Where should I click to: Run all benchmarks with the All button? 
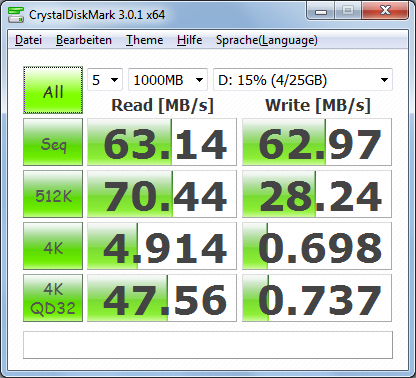tap(53, 90)
